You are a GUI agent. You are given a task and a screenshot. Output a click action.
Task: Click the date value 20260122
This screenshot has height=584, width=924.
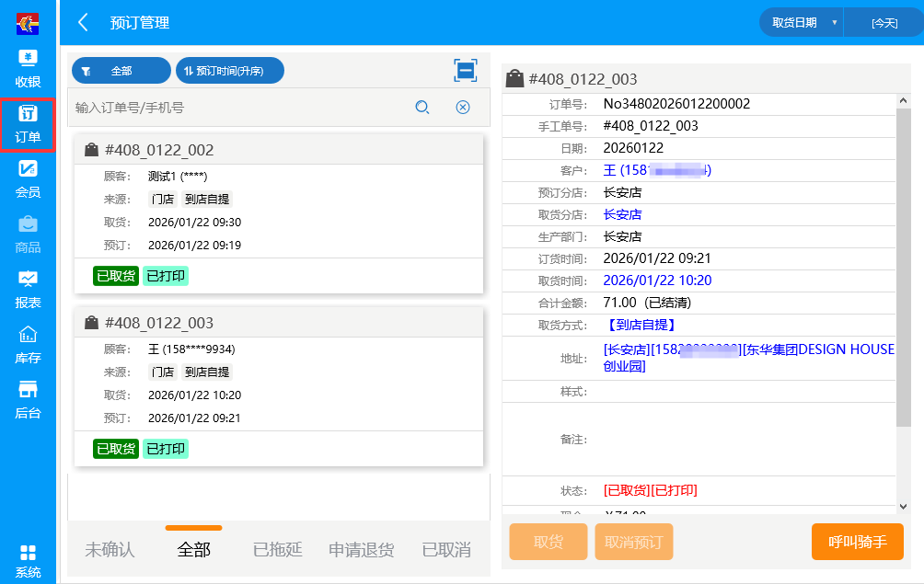(633, 148)
